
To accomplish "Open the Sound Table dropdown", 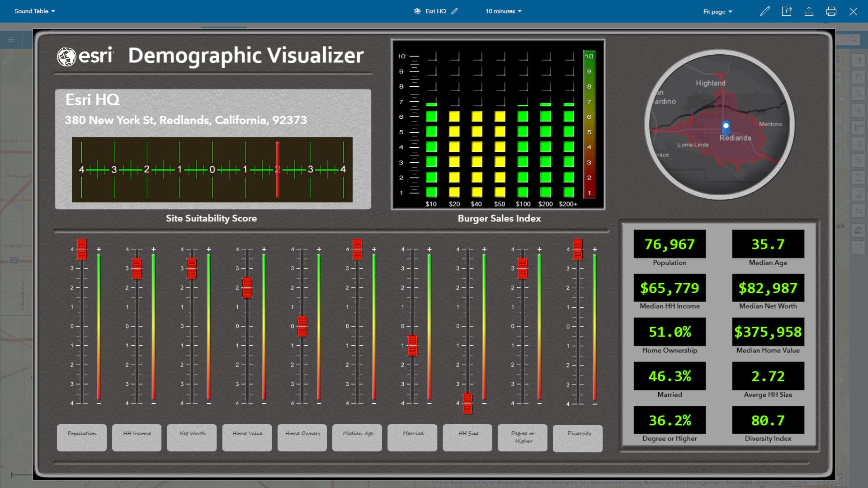I will coord(34,11).
